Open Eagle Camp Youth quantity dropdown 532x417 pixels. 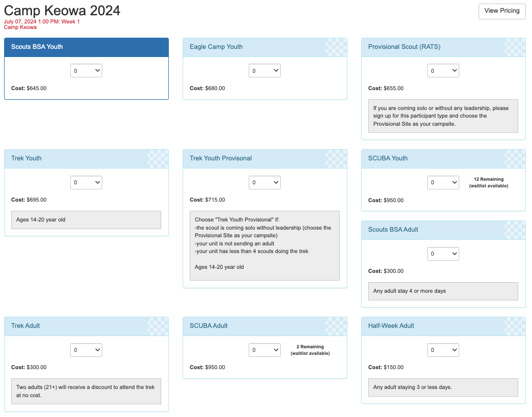(264, 71)
